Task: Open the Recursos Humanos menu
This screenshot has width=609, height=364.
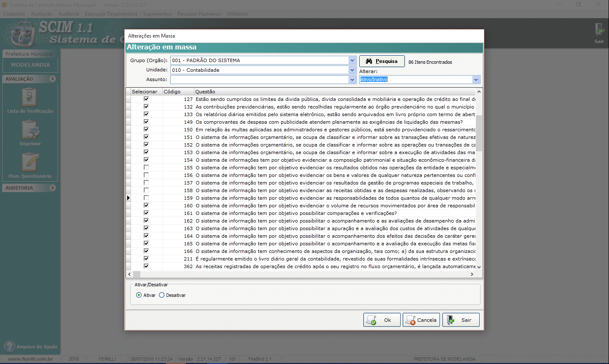Action: (199, 14)
